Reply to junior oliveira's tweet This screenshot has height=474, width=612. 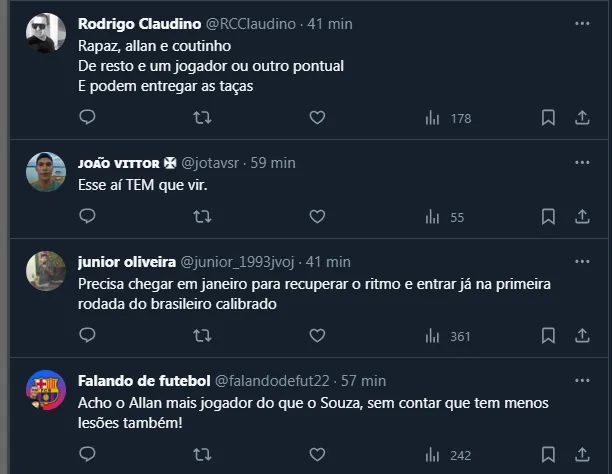[x=87, y=336]
